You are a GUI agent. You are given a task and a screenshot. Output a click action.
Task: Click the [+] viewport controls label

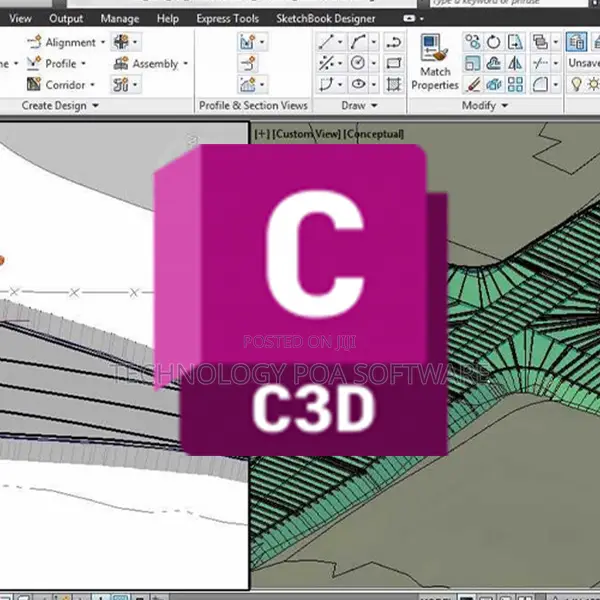pos(262,134)
